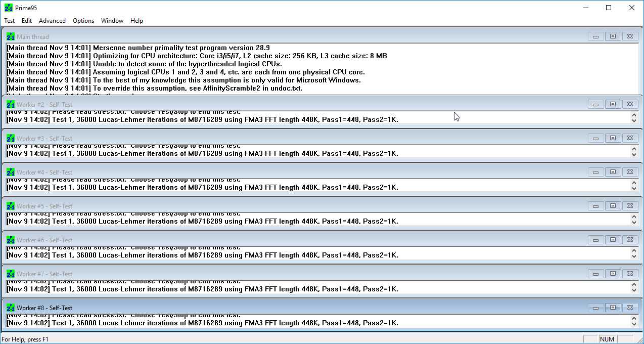
Task: Click the Prime95 icon in the title bar
Action: (9, 8)
